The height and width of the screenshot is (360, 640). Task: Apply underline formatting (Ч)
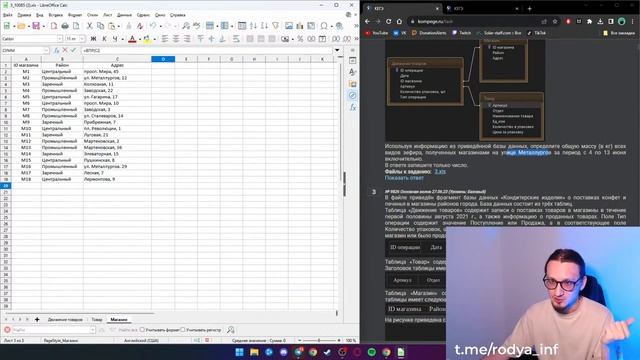[x=115, y=39]
